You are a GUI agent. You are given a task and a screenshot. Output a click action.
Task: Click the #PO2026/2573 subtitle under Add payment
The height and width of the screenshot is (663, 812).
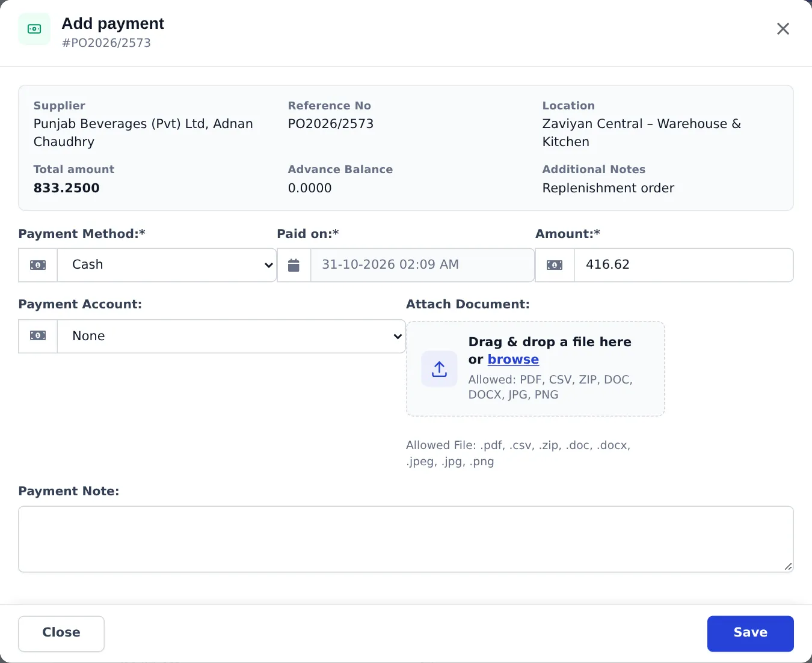coord(106,43)
